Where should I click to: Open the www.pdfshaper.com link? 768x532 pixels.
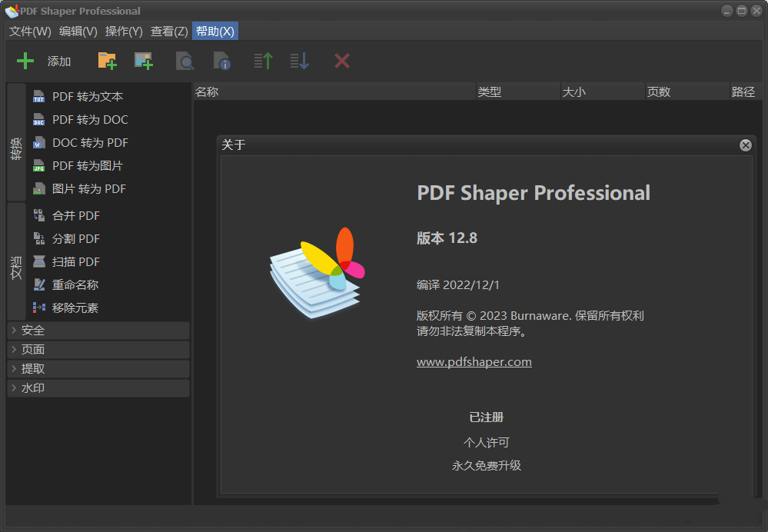point(474,362)
